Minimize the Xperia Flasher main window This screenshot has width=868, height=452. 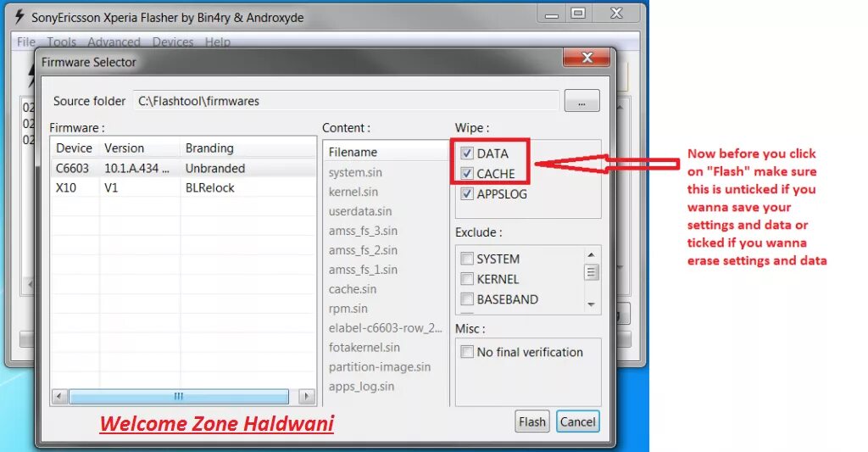[551, 14]
